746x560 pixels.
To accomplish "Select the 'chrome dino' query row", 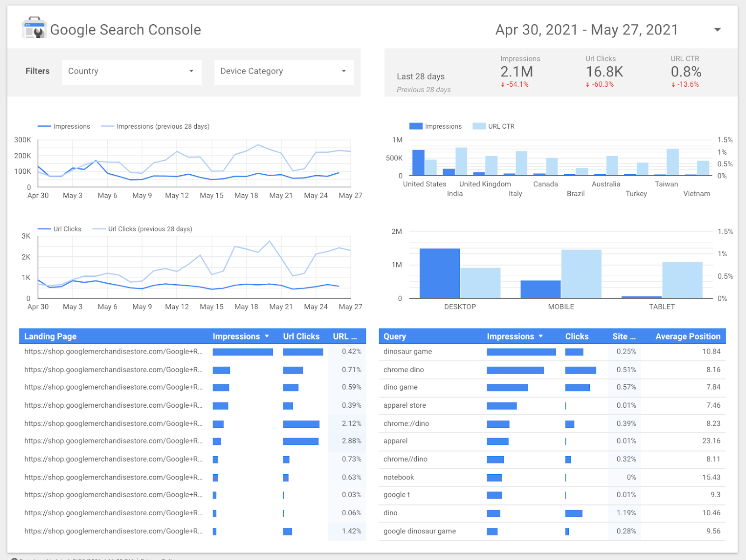I will tap(404, 370).
